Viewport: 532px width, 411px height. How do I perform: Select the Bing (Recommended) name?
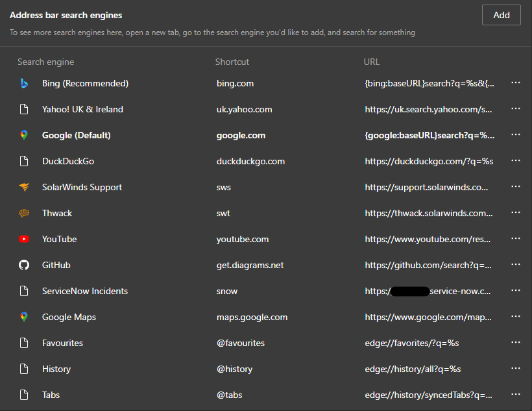[x=85, y=84]
